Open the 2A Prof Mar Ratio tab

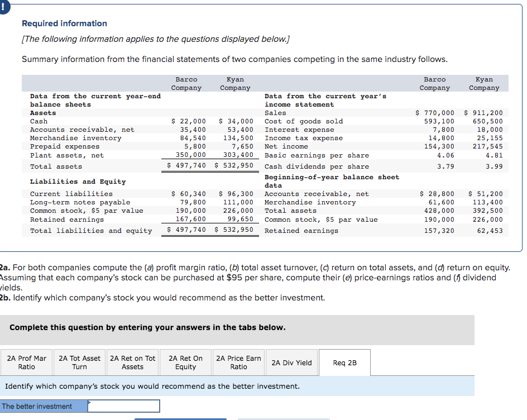point(27,362)
